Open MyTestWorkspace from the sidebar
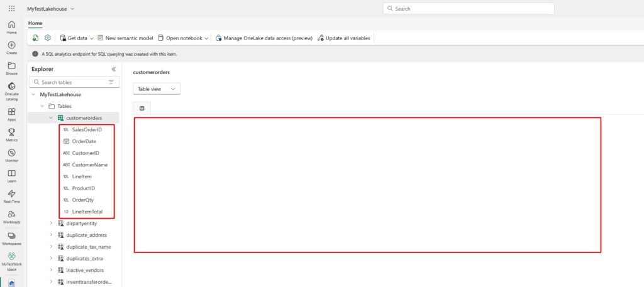 [x=11, y=261]
